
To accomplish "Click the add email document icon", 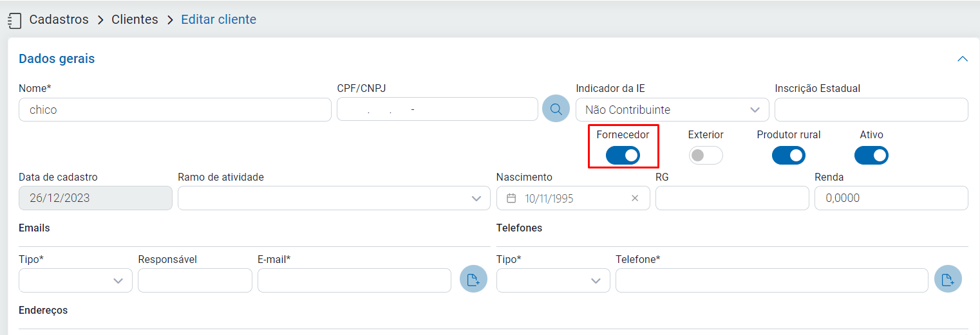I will tap(473, 280).
